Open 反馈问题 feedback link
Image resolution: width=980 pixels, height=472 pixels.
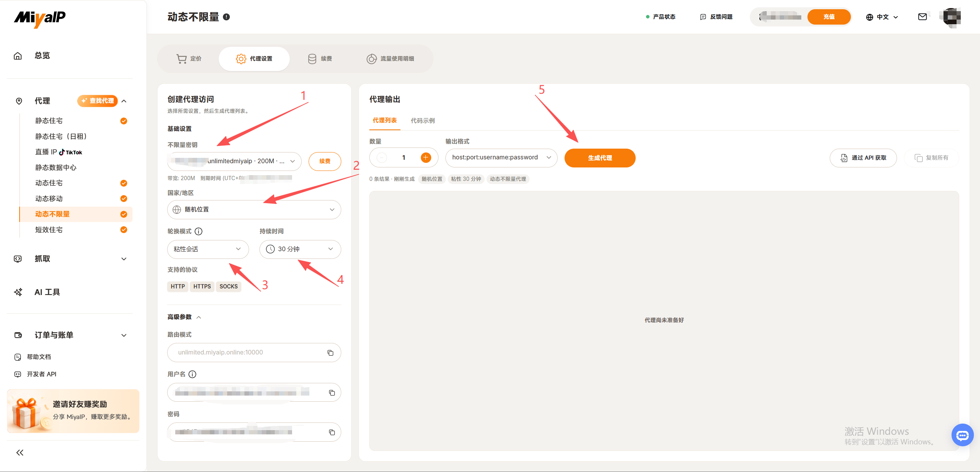pos(716,17)
